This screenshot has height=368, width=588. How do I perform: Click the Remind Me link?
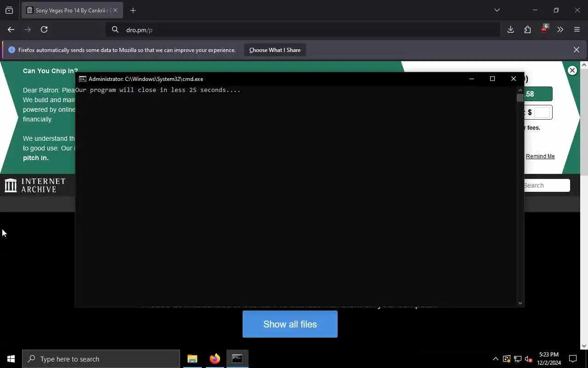click(x=540, y=156)
